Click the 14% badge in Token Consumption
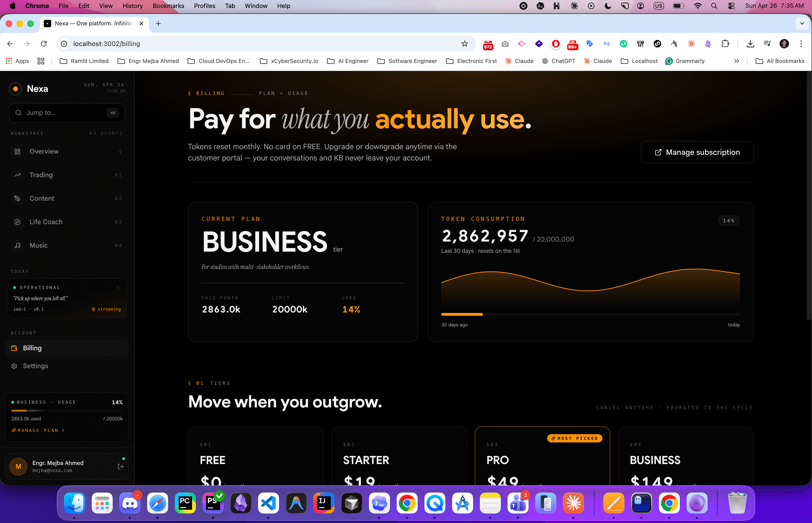 [729, 221]
